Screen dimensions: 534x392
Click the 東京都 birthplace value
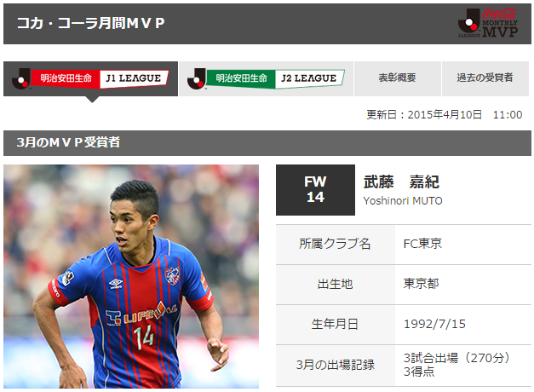422,284
